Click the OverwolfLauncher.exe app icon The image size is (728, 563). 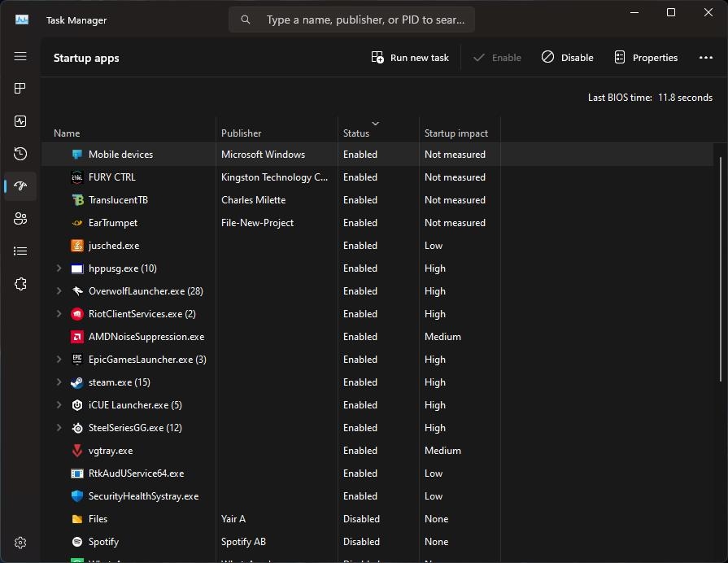pyautogui.click(x=77, y=291)
